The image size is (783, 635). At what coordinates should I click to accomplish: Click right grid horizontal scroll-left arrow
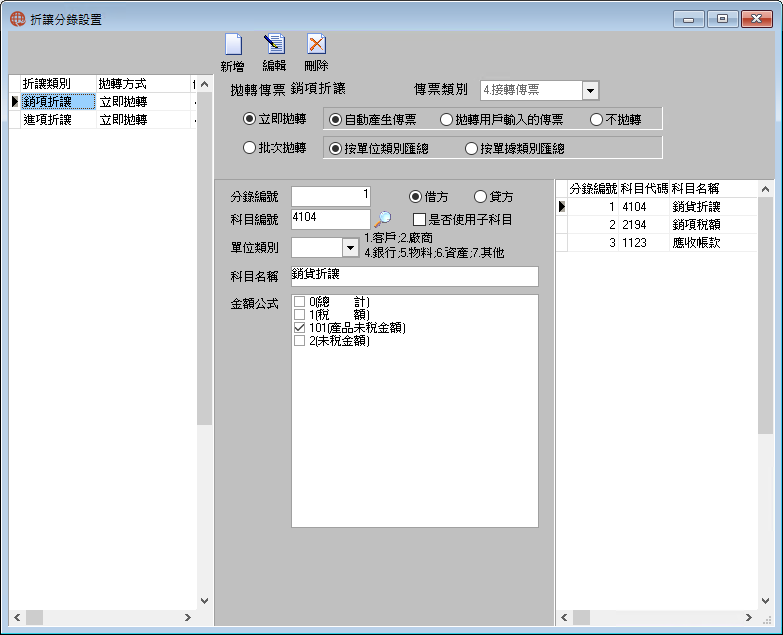(x=564, y=618)
